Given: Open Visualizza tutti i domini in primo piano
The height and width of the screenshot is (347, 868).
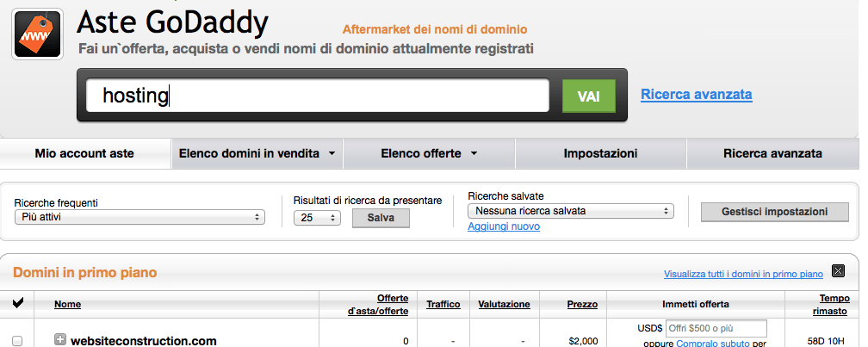Looking at the screenshot, I should [x=743, y=274].
